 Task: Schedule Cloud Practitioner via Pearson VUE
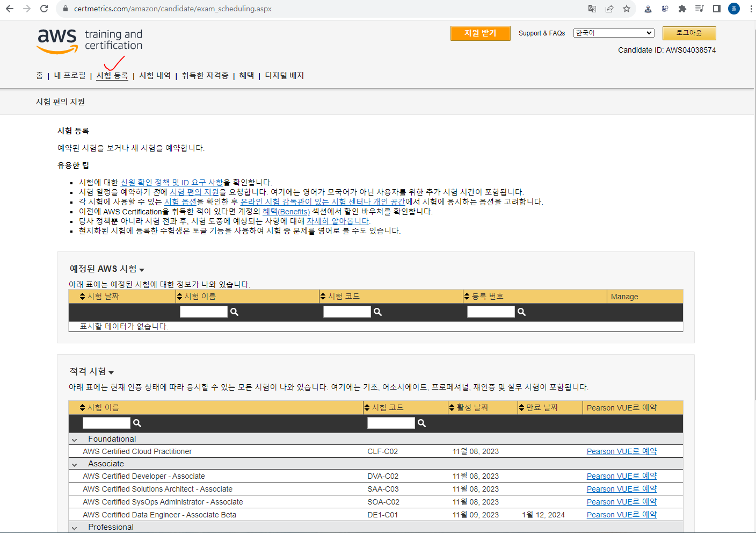(x=622, y=452)
